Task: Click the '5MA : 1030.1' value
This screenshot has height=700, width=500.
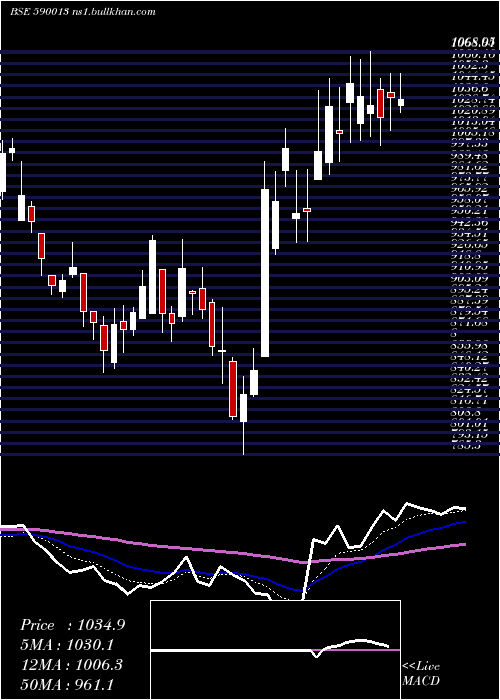Action: pos(67,645)
